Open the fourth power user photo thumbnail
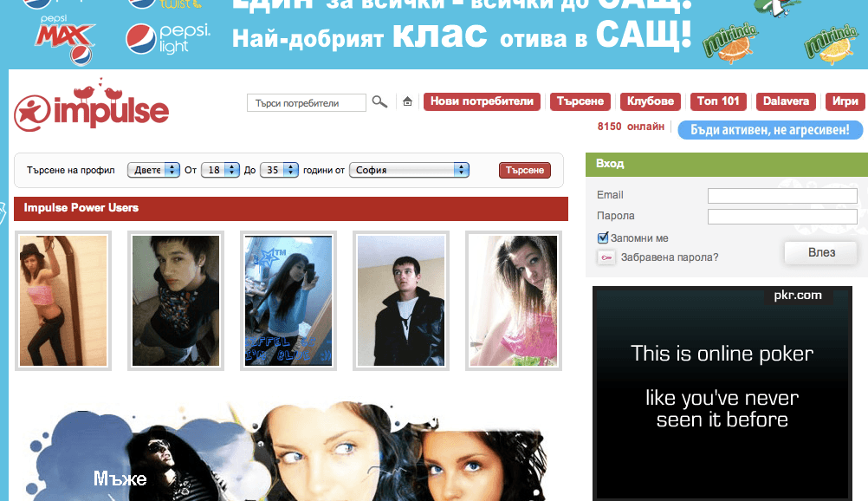This screenshot has height=501, width=868. click(x=401, y=301)
